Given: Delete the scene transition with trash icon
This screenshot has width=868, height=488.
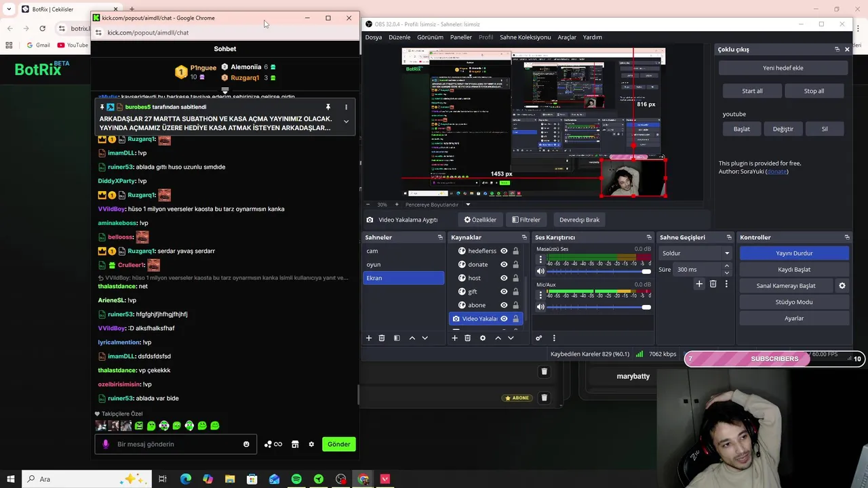Looking at the screenshot, I should (x=713, y=284).
